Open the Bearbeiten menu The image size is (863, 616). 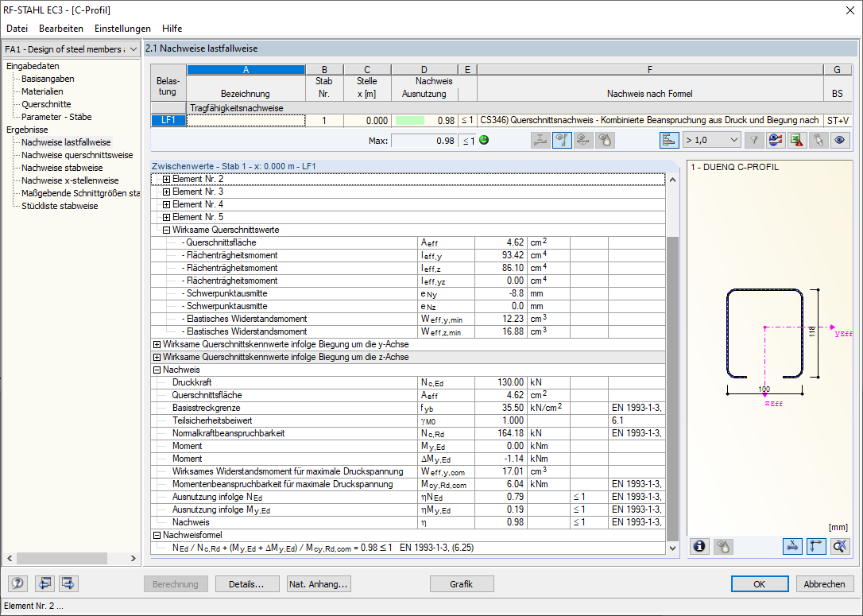coord(61,29)
